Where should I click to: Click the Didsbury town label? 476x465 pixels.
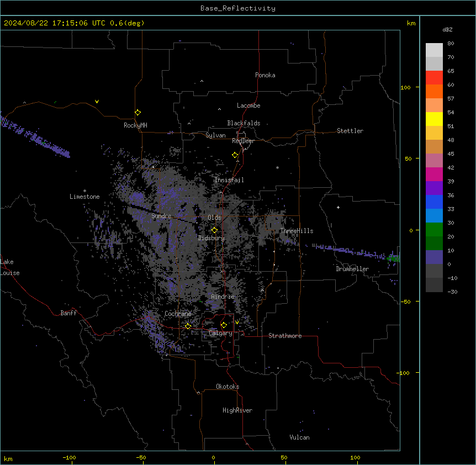(x=211, y=238)
